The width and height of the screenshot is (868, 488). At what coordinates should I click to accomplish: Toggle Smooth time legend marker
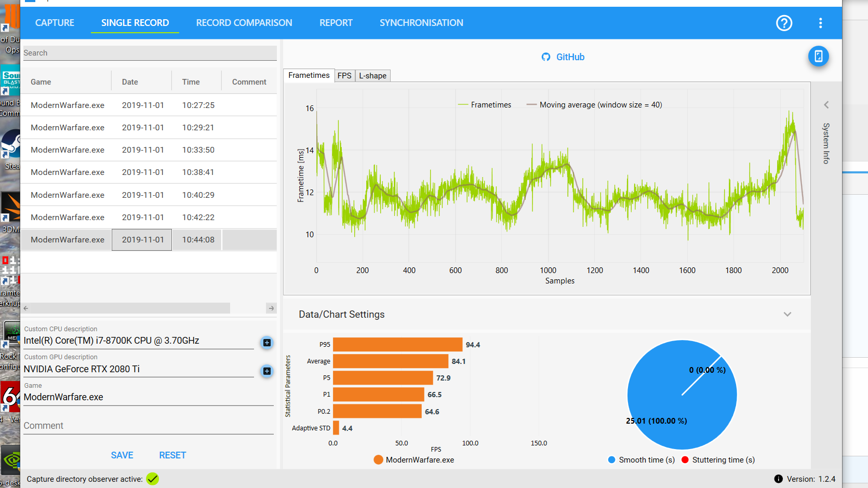tap(612, 460)
